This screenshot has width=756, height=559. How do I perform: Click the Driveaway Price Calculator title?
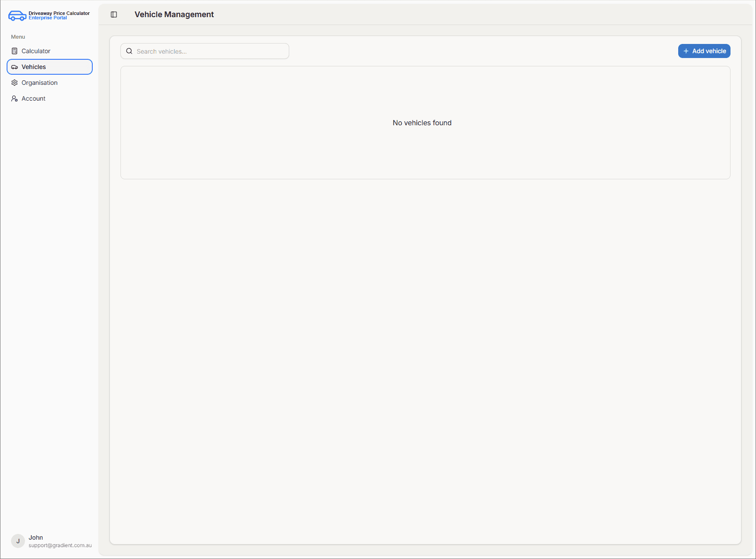59,13
